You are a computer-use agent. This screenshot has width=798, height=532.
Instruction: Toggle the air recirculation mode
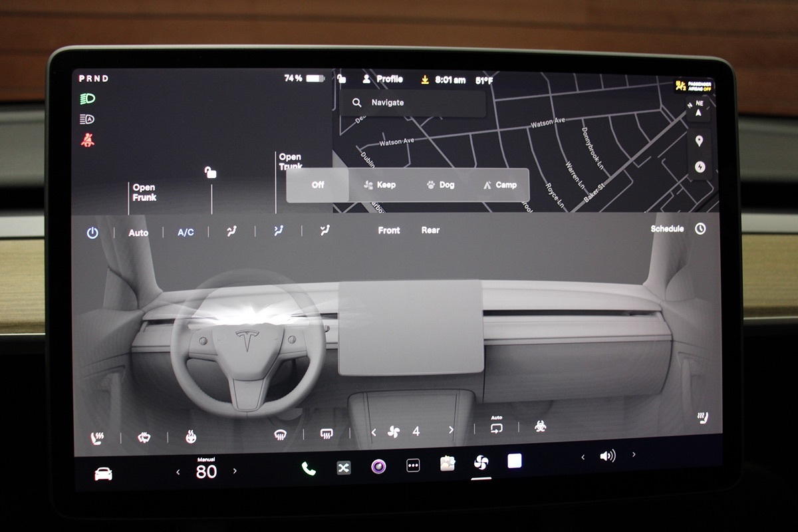(x=496, y=427)
